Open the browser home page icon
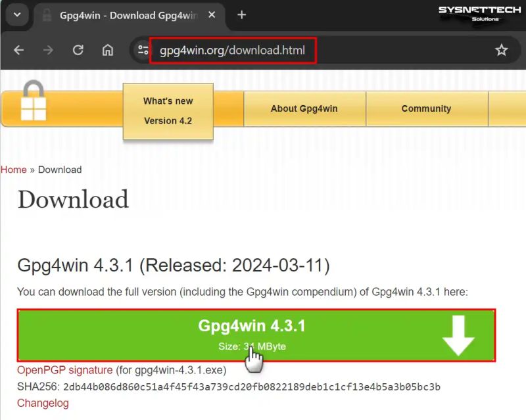526x420 pixels. [x=107, y=50]
